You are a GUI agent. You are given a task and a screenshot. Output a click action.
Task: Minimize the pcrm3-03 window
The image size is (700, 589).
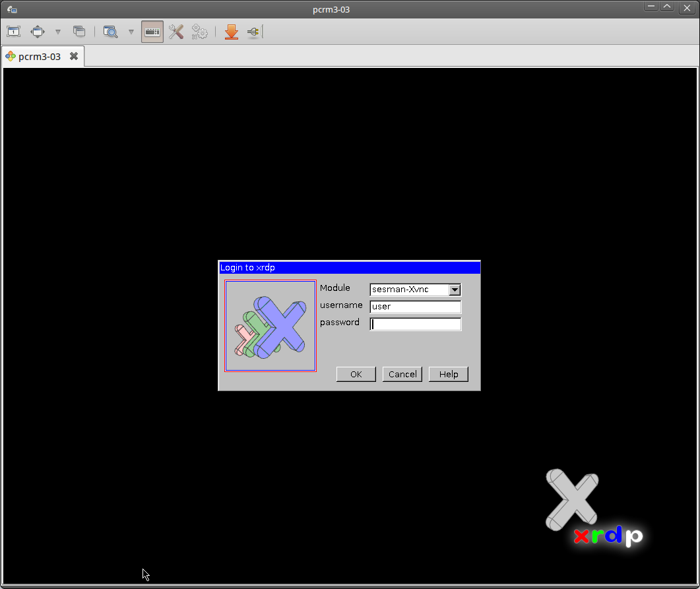(x=651, y=6)
